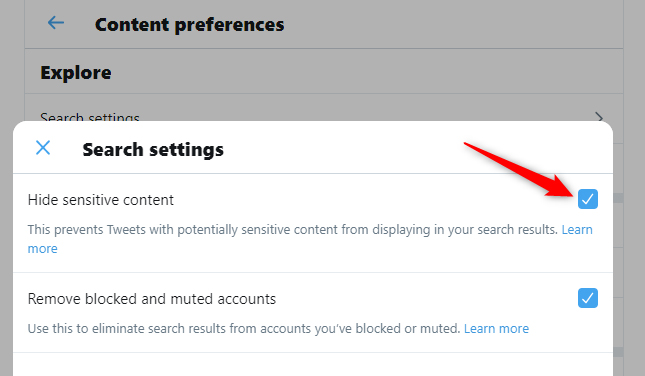The width and height of the screenshot is (645, 376).
Task: Uncheck the Hide sensitive content checkbox
Action: pos(587,199)
